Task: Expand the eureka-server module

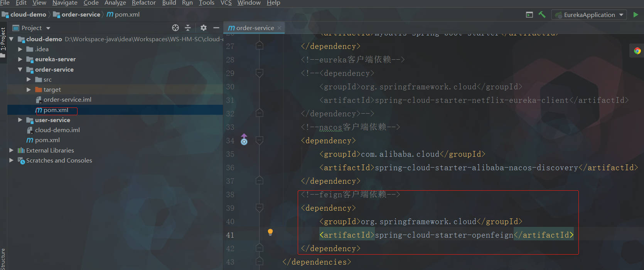Action: [20, 59]
